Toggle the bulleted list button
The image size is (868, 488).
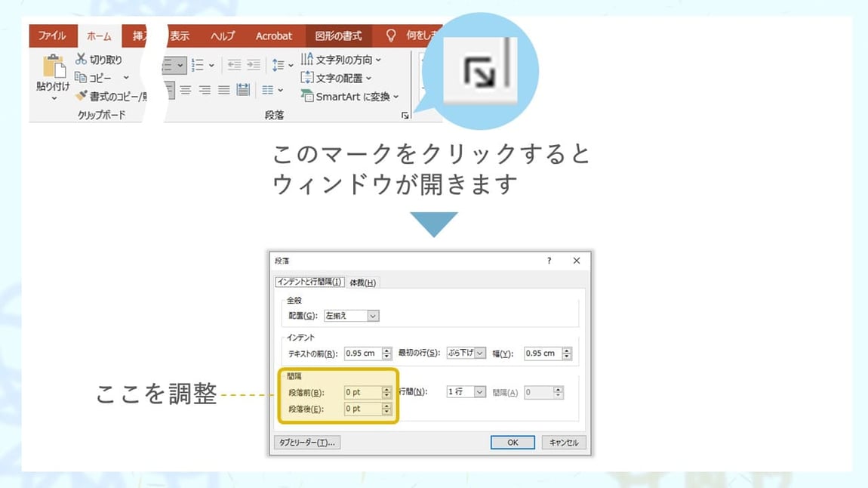pos(169,63)
